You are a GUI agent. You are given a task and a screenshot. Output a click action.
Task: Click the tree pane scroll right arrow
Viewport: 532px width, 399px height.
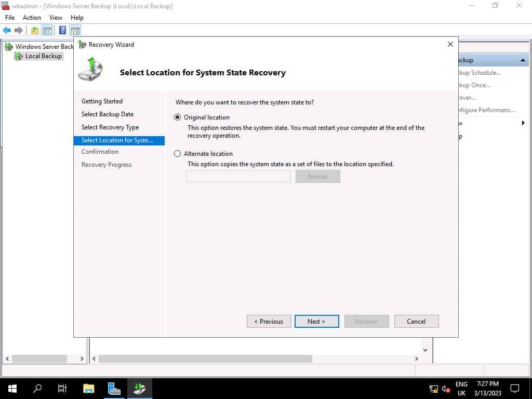click(x=82, y=358)
